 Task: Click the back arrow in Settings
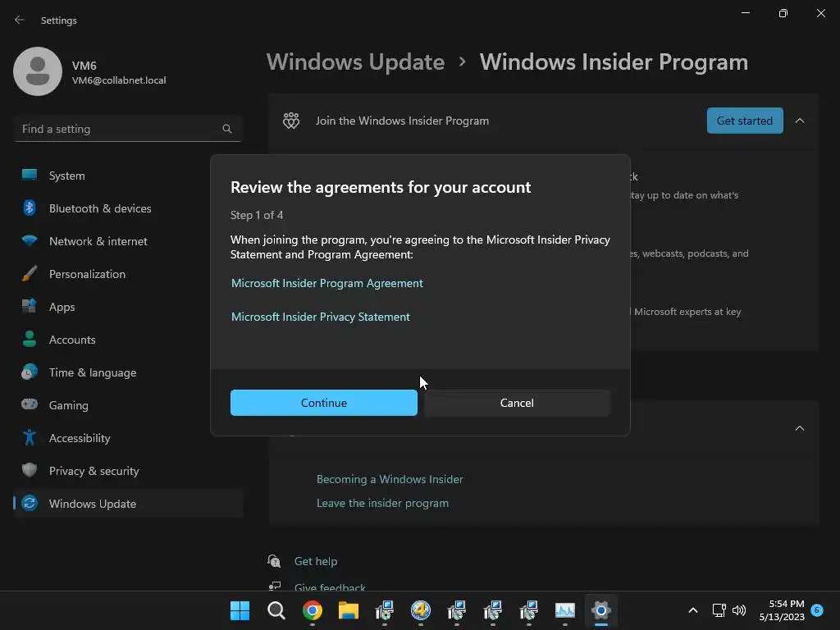coord(20,20)
